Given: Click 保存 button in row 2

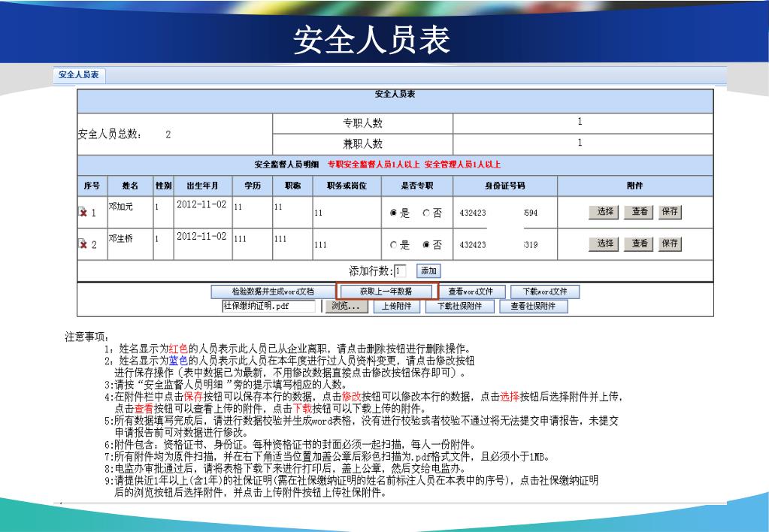Looking at the screenshot, I should click(x=669, y=243).
